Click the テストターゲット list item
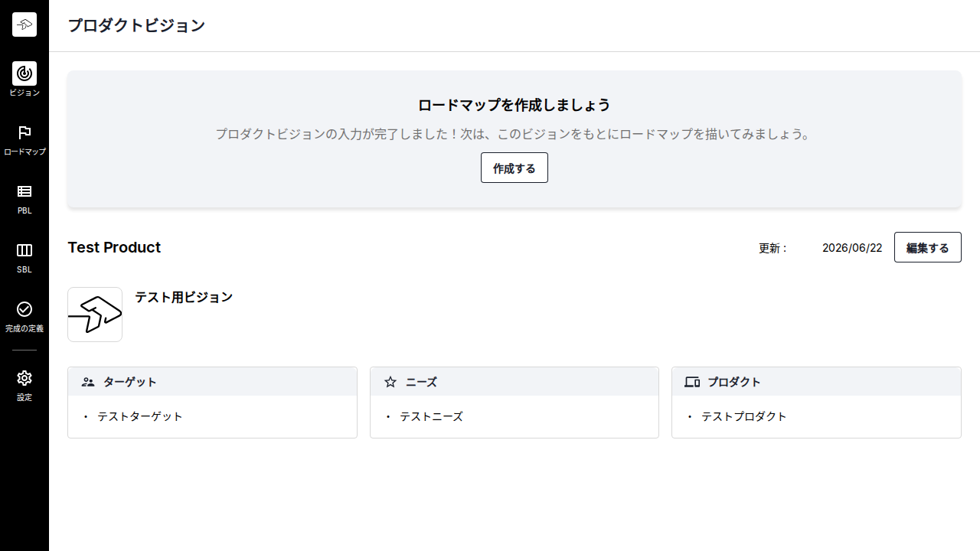Image resolution: width=980 pixels, height=551 pixels. pos(140,416)
